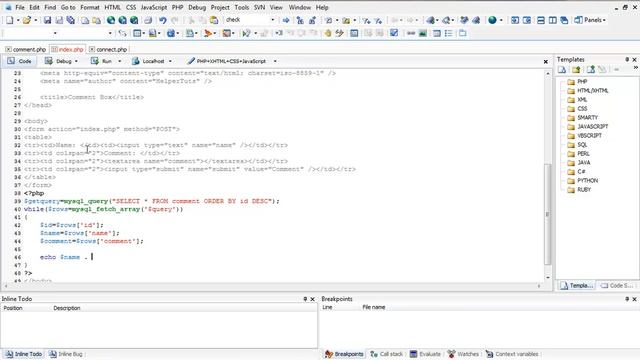Close the comment.php tab with its X
The image size is (640, 360).
[x=8, y=49]
